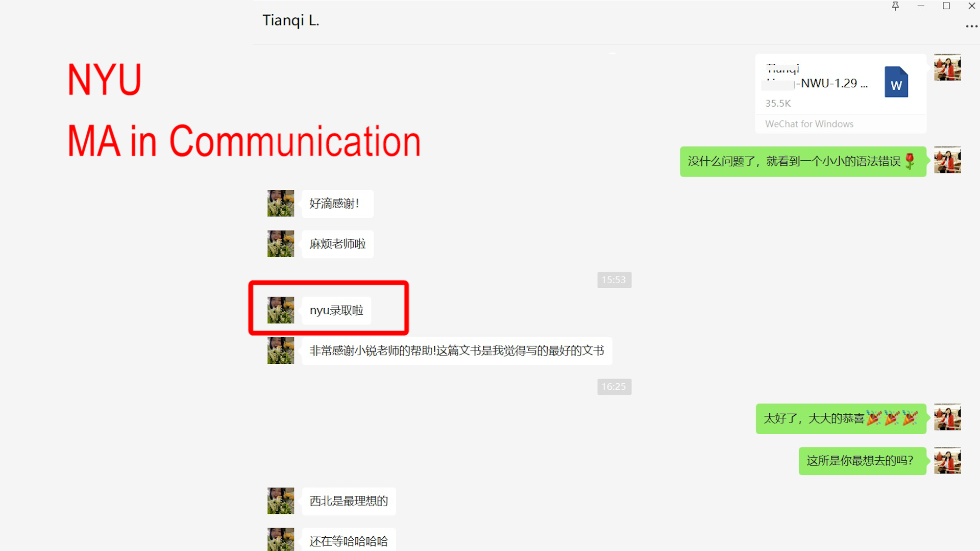Minimize the WeChat chat window

921,6
